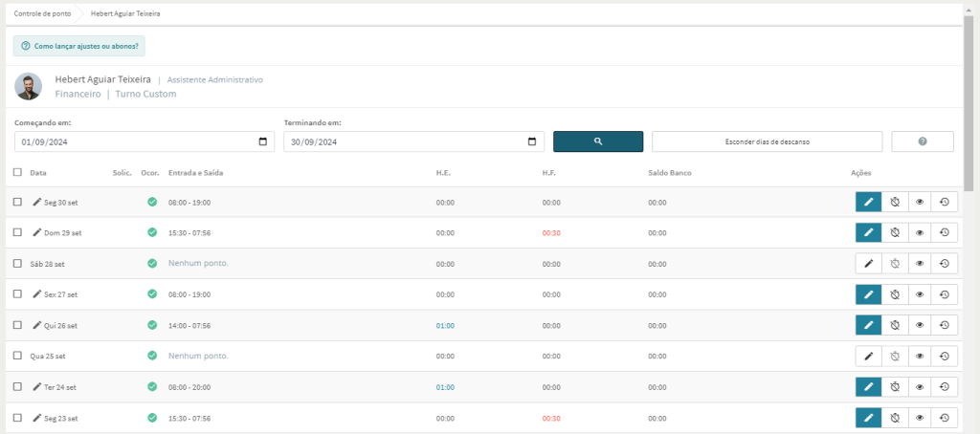Image resolution: width=980 pixels, height=434 pixels.
Task: Click the Terminando em date field 30/09/2024
Action: click(x=413, y=141)
